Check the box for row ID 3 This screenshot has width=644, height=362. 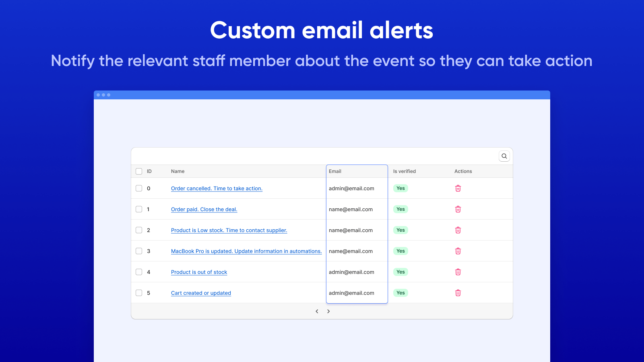pyautogui.click(x=139, y=251)
